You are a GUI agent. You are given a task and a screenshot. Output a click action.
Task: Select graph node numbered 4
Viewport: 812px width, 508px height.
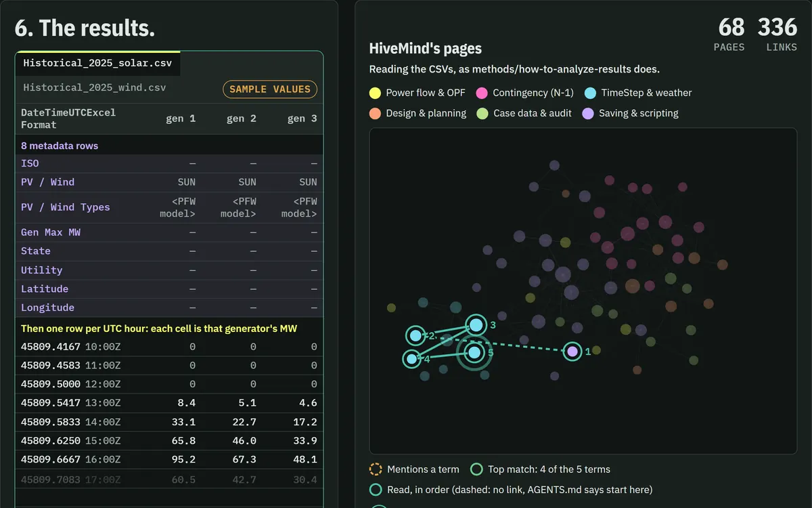coord(411,358)
